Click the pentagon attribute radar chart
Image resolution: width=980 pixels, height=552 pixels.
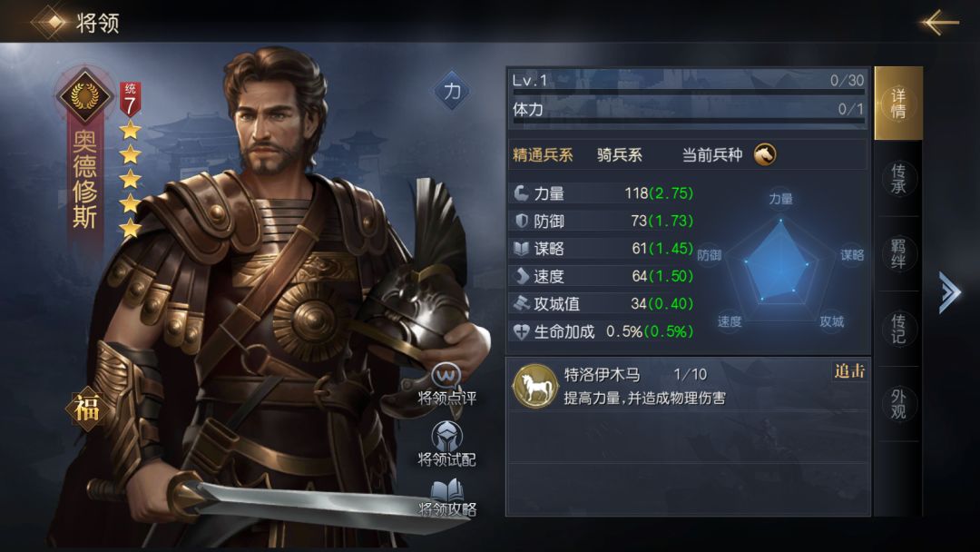pyautogui.click(x=780, y=263)
